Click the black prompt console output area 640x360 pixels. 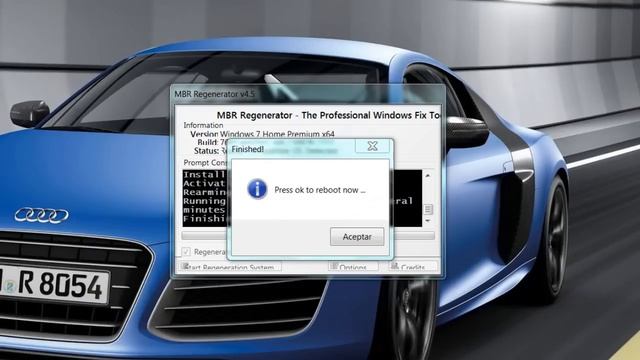tap(302, 198)
